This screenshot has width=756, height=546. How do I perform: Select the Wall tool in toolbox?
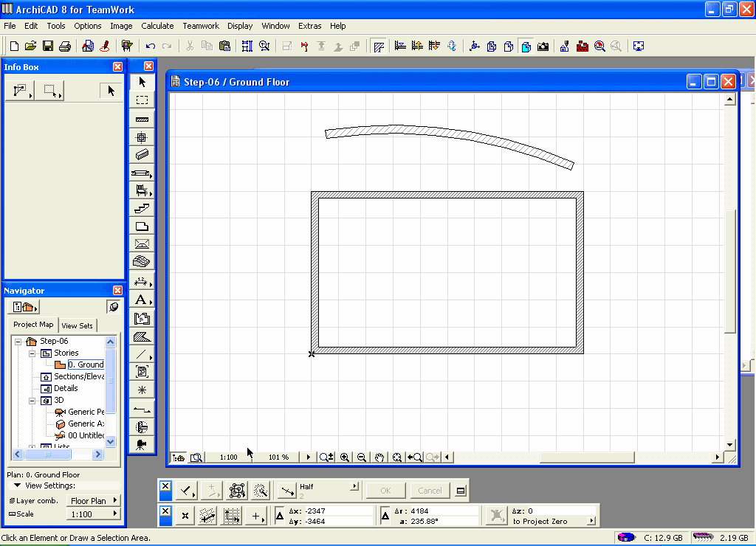[x=142, y=120]
